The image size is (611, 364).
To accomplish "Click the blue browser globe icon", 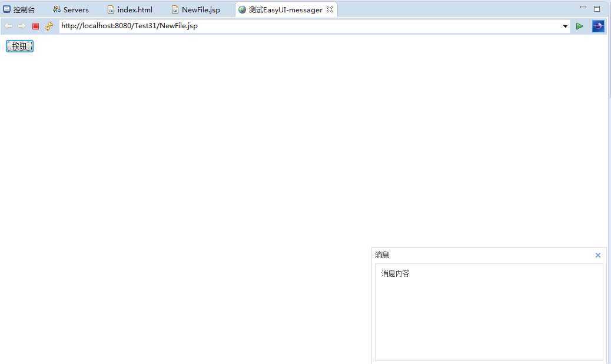I will coord(598,26).
